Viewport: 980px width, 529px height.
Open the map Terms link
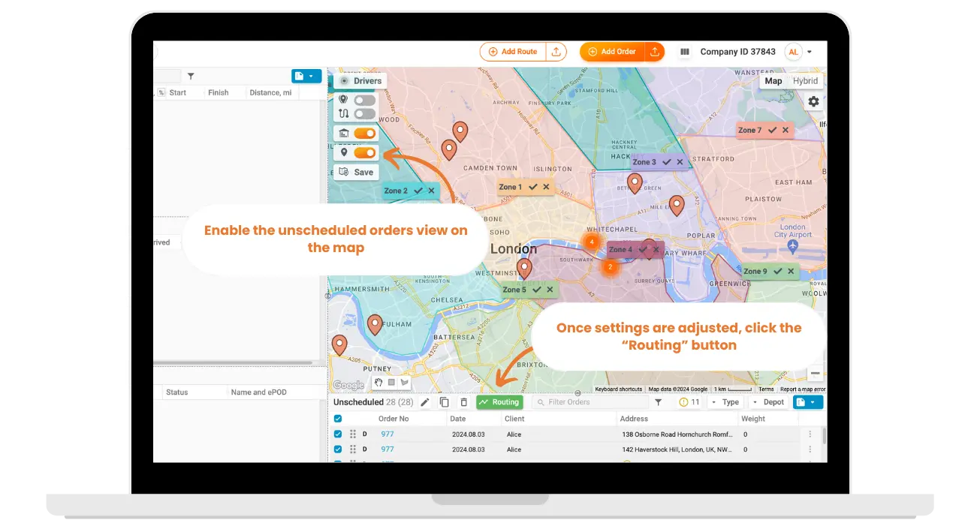[x=766, y=389]
